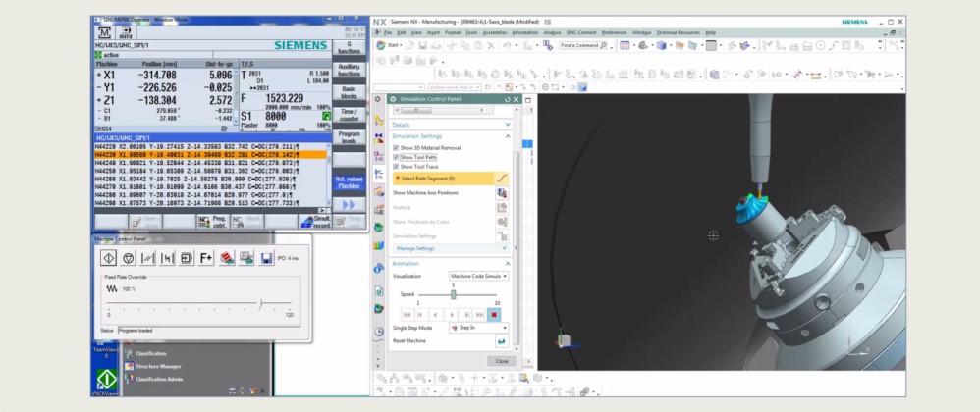Click the Reset Machine arrow icon
The image size is (980, 412).
501,340
